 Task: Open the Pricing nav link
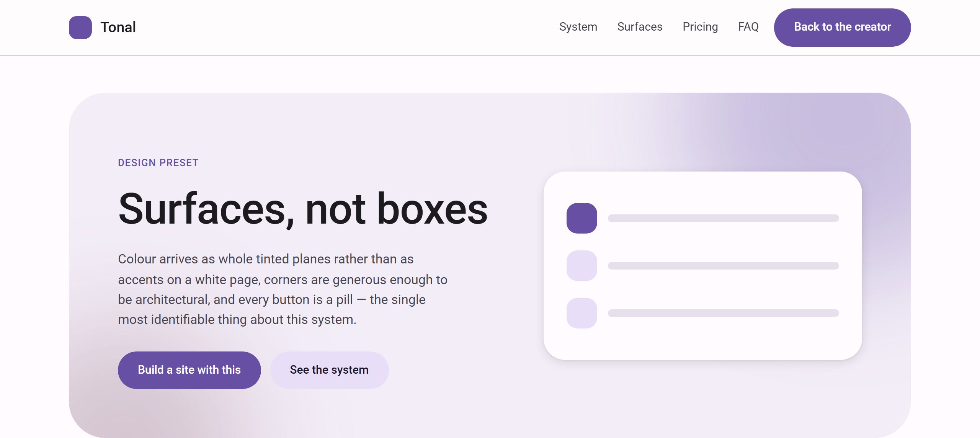(700, 27)
